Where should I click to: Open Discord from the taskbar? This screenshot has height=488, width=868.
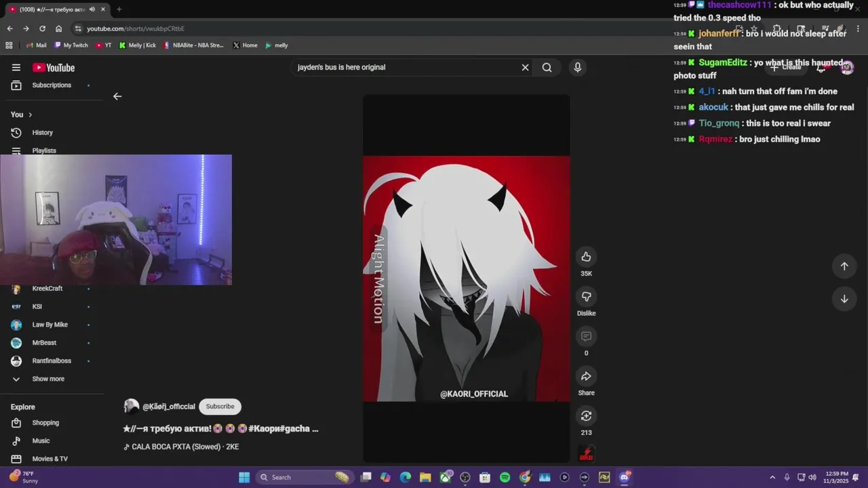[x=624, y=477]
